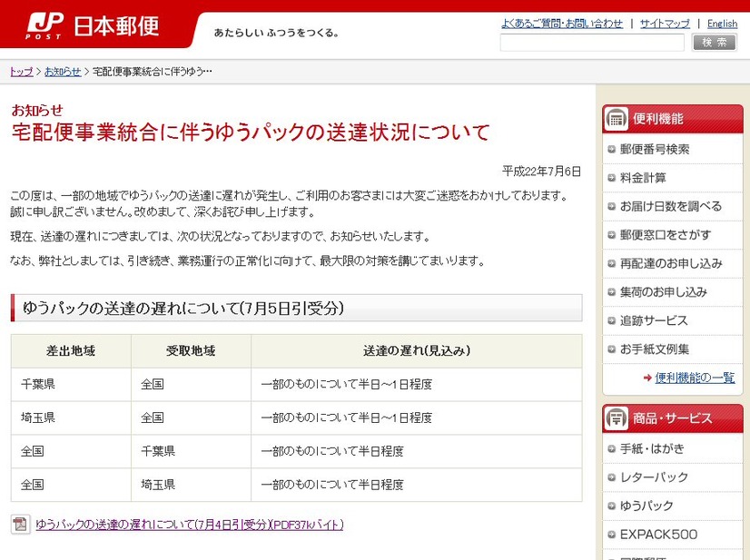Screen dimensions: 750x560
Task: Click the bullet icon beside 追跡サービス
Action: (x=611, y=320)
